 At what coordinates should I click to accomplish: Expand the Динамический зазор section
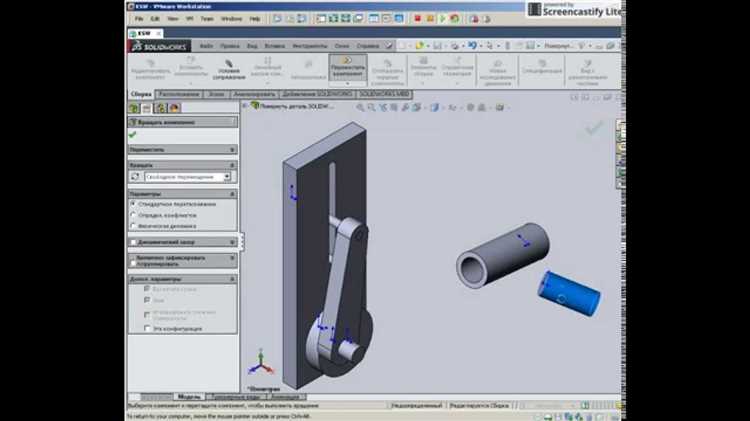[232, 242]
